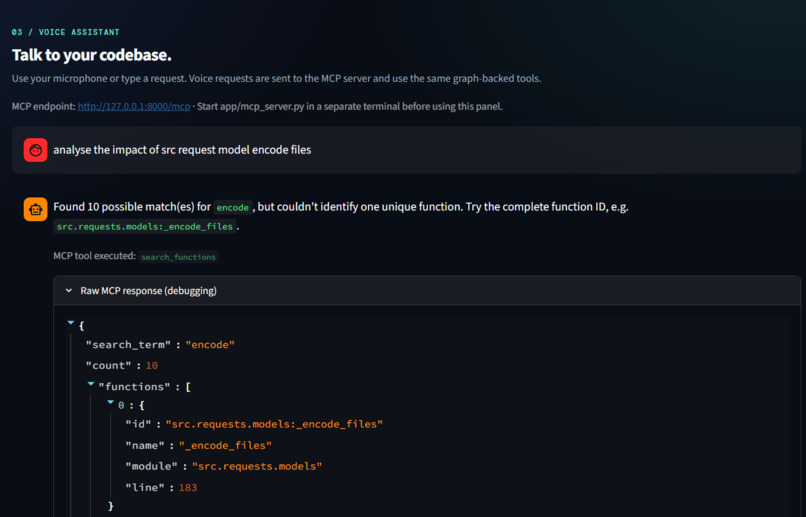Click the "name" value "_encode_files"

[x=225, y=445]
